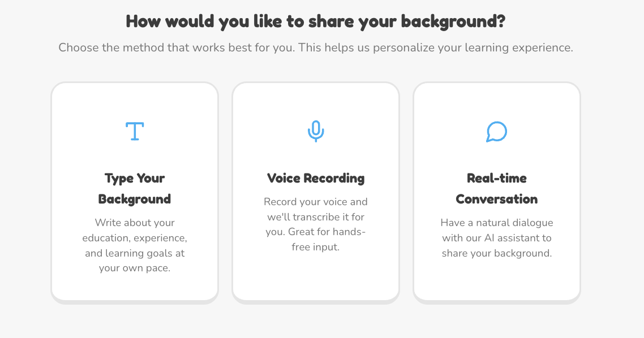The height and width of the screenshot is (338, 644).
Task: Click the AI assistant dialogue description
Action: click(x=496, y=238)
